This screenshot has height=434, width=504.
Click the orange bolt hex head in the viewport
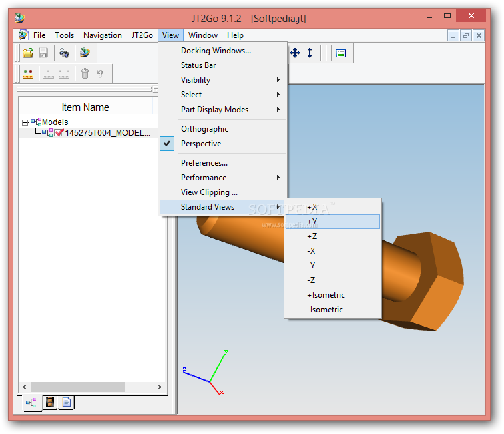[426, 281]
